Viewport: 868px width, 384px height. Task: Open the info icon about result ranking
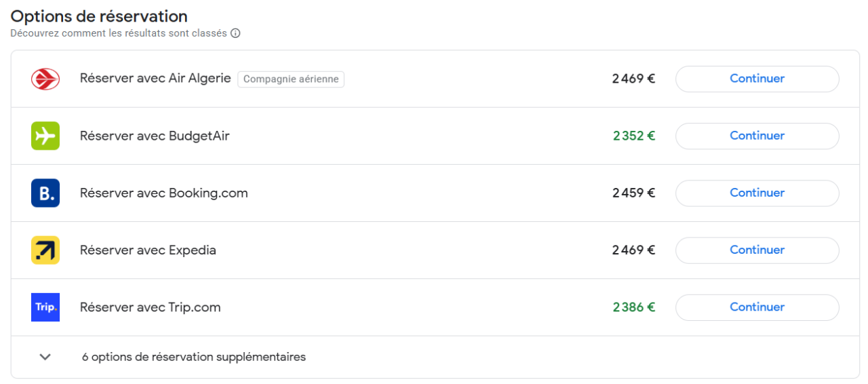click(235, 33)
